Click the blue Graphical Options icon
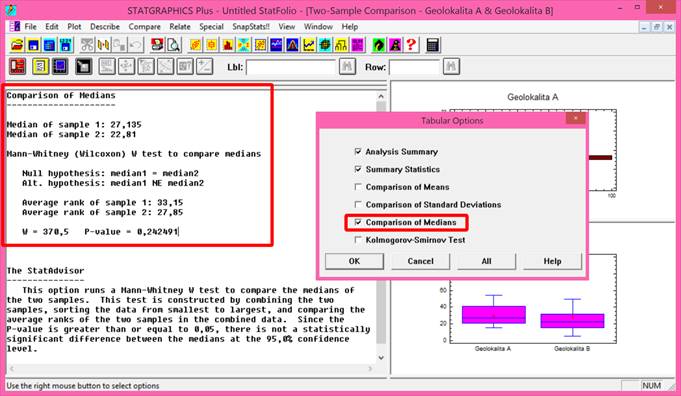The height and width of the screenshot is (396, 681). coord(60,66)
